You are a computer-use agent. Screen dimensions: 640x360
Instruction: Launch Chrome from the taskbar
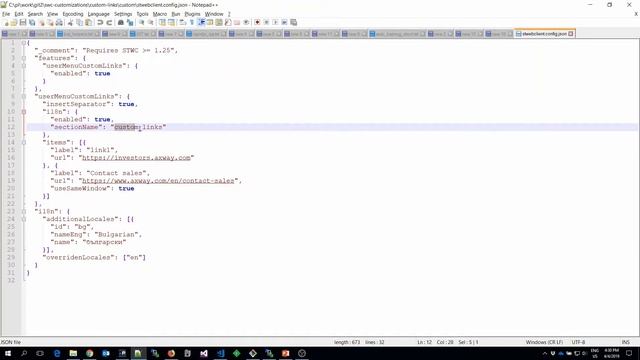[89, 353]
